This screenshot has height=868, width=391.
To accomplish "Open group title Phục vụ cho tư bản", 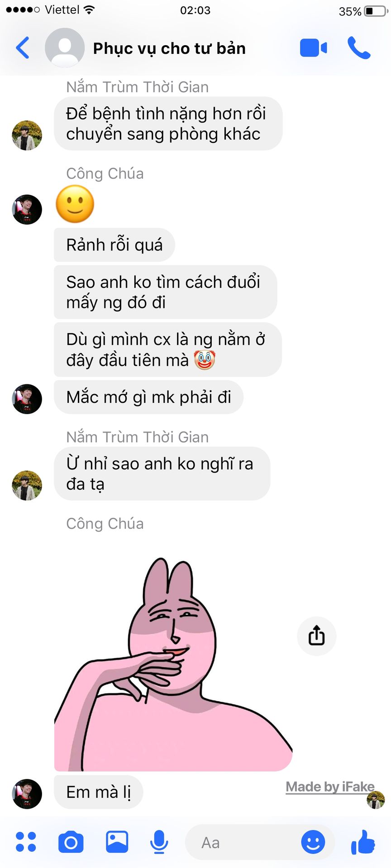I will coord(169,48).
